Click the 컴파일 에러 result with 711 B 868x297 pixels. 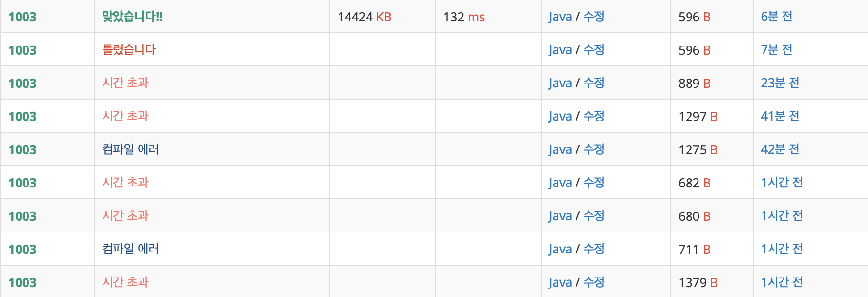(x=131, y=249)
